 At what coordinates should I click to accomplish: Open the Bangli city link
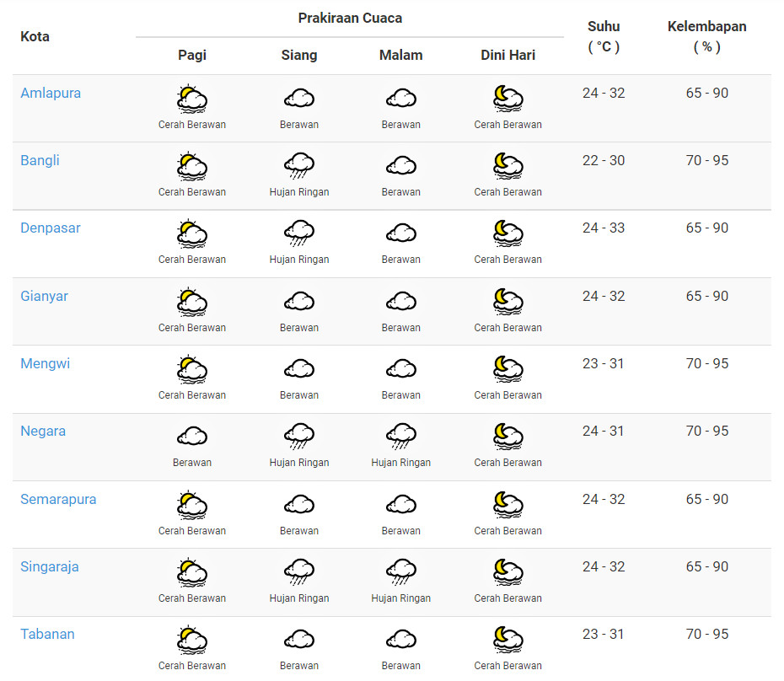40,160
